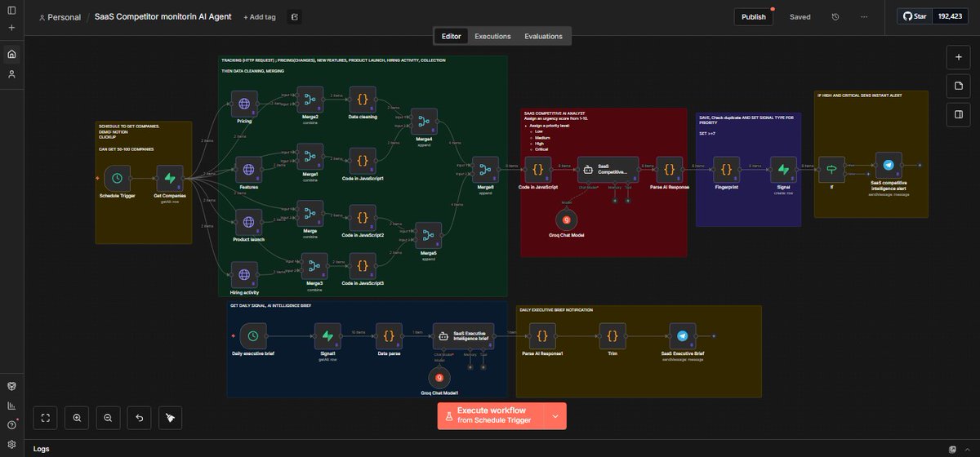Select the SaaS Executive Intelligence brief node
Viewport: 980px width, 457px height.
click(x=463, y=335)
